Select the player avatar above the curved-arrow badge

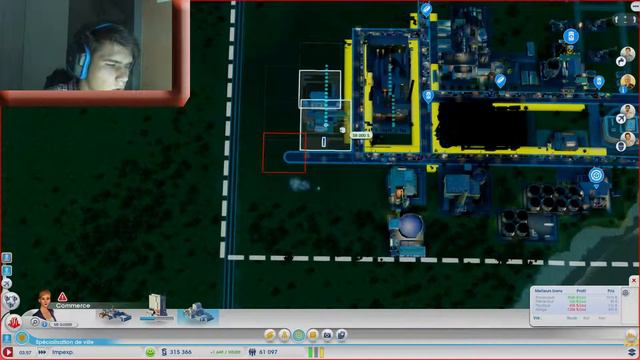click(628, 53)
